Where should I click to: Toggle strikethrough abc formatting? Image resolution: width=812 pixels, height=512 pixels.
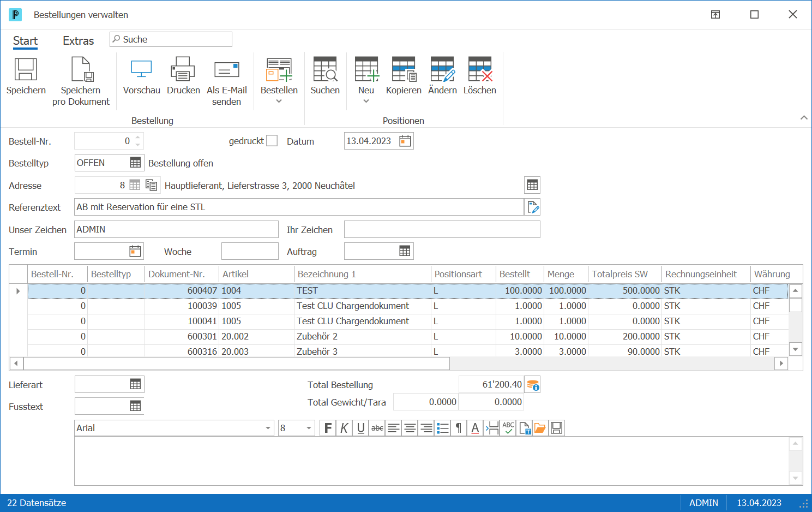(377, 428)
